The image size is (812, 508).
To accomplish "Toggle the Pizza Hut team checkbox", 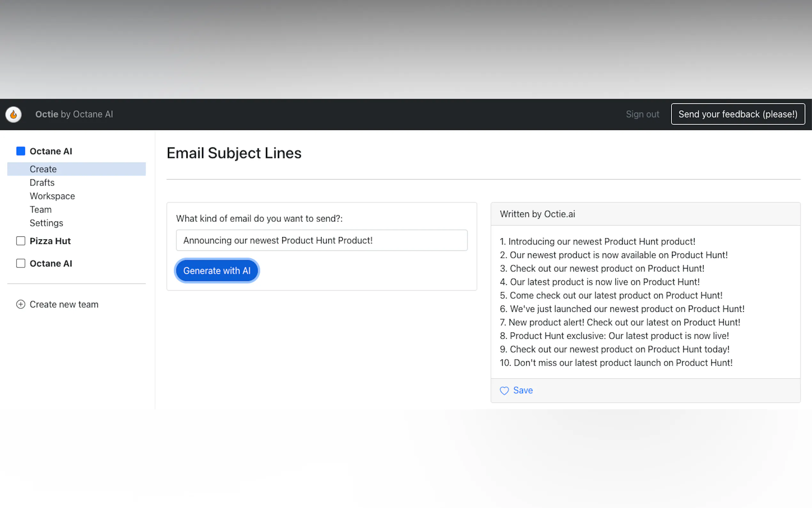I will [21, 241].
